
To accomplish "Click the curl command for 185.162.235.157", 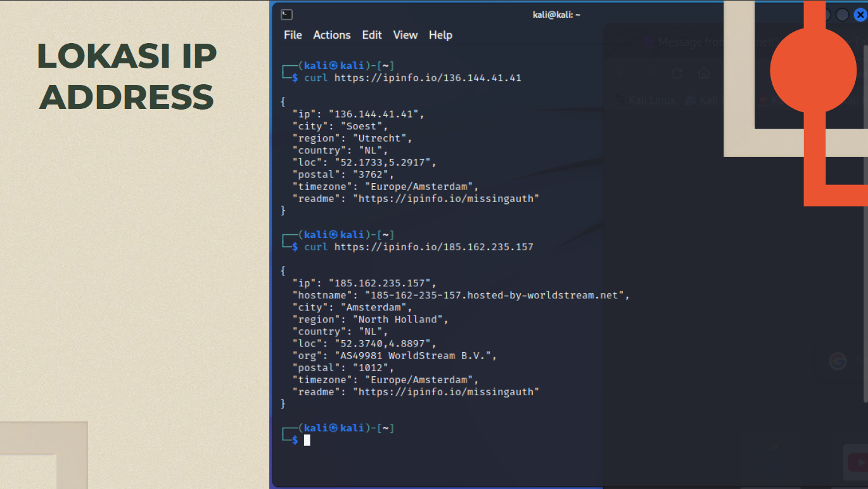I will (419, 247).
